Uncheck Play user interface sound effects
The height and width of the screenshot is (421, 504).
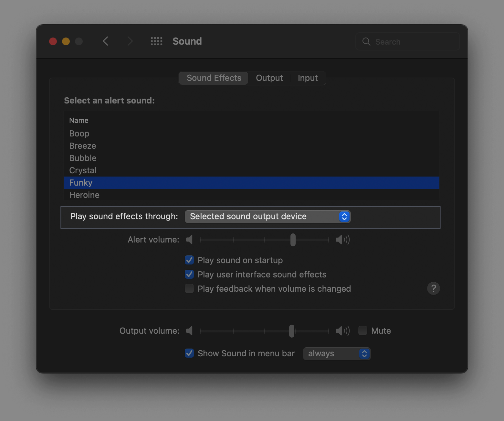189,275
